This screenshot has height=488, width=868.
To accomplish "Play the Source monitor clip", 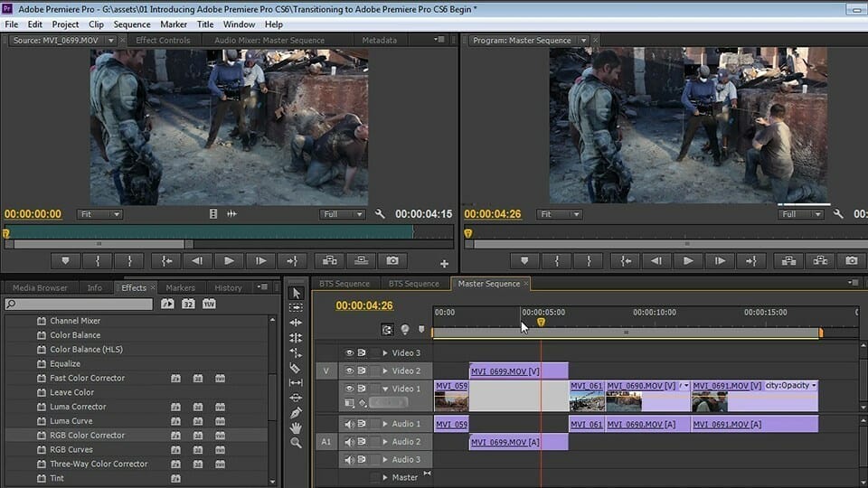I will pyautogui.click(x=229, y=260).
